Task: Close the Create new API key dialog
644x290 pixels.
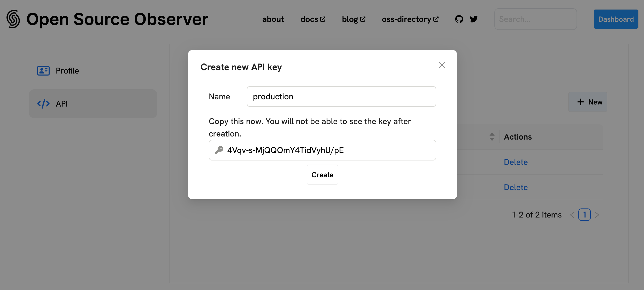Action: [x=442, y=65]
